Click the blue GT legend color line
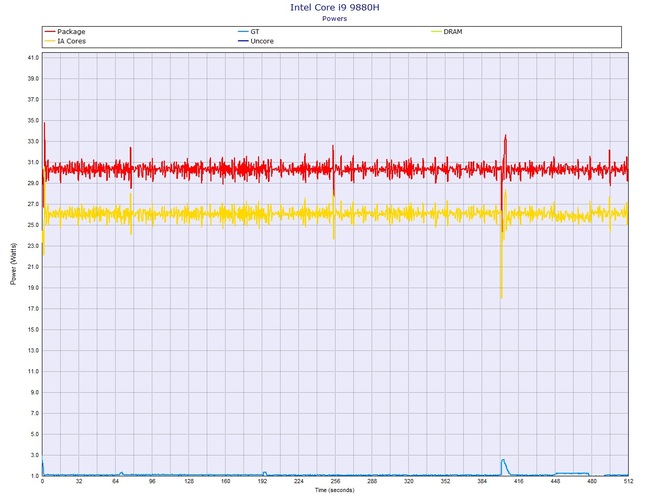 click(243, 32)
